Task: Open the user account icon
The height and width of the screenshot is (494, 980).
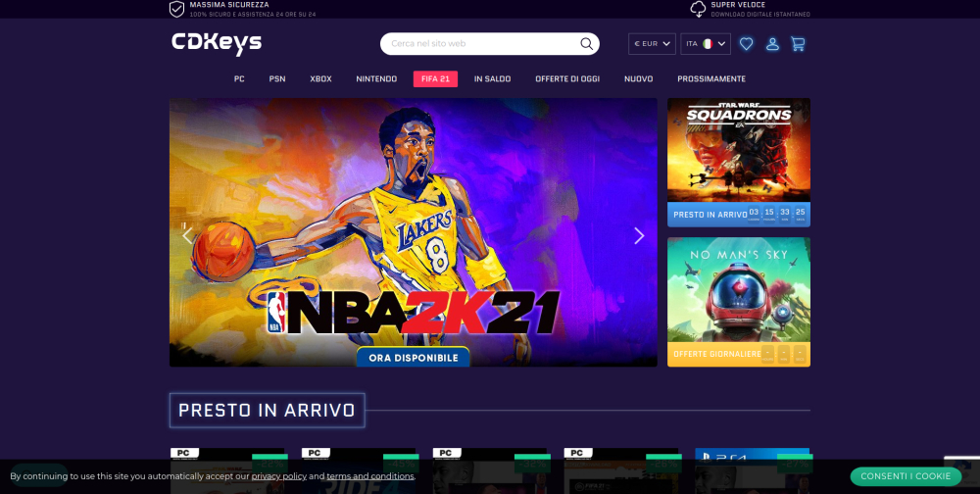Action: click(x=772, y=44)
